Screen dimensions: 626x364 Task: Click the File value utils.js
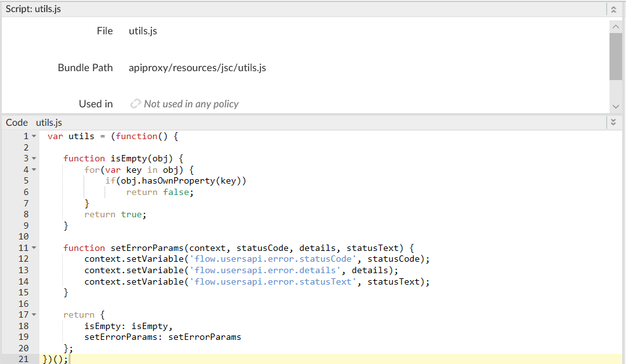[143, 31]
